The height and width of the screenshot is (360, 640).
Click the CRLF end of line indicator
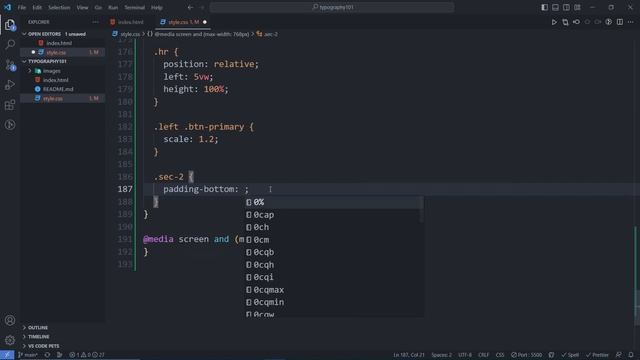(x=483, y=355)
